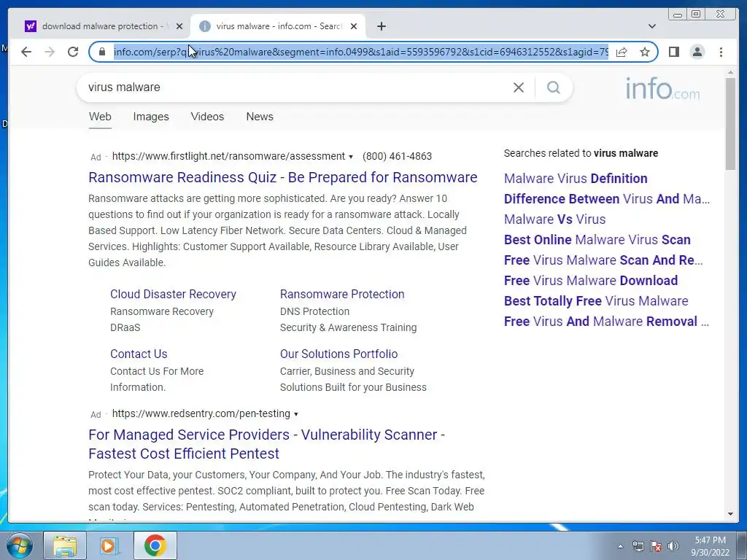Switch to the Images results tab

(x=150, y=117)
